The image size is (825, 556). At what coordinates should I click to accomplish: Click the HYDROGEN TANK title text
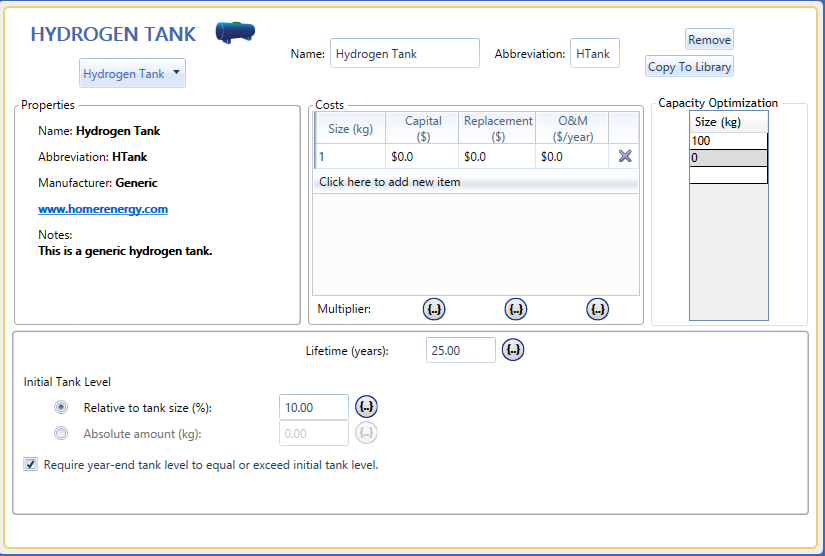coord(113,34)
